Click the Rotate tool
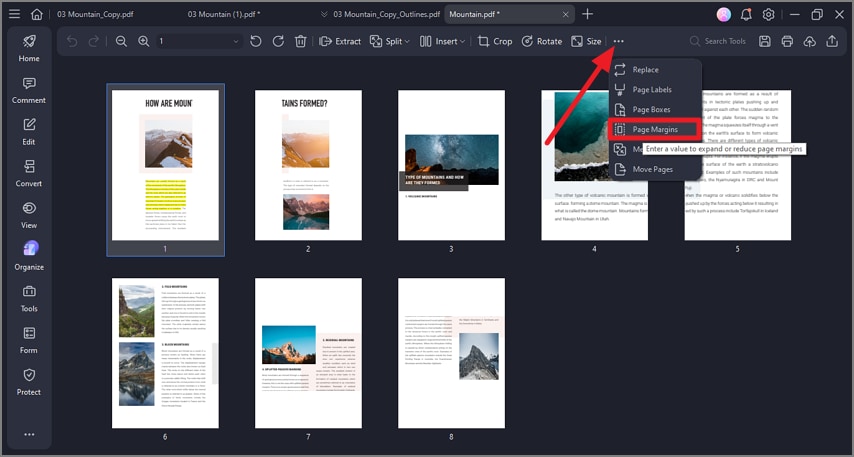 [x=542, y=41]
